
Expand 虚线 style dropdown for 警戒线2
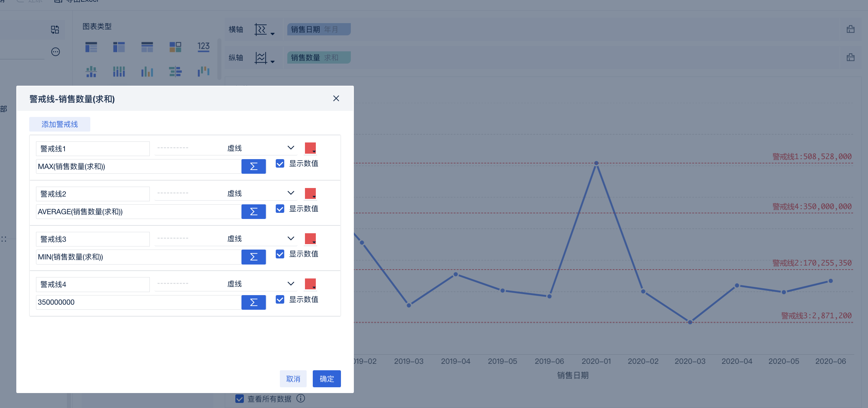[226, 193]
